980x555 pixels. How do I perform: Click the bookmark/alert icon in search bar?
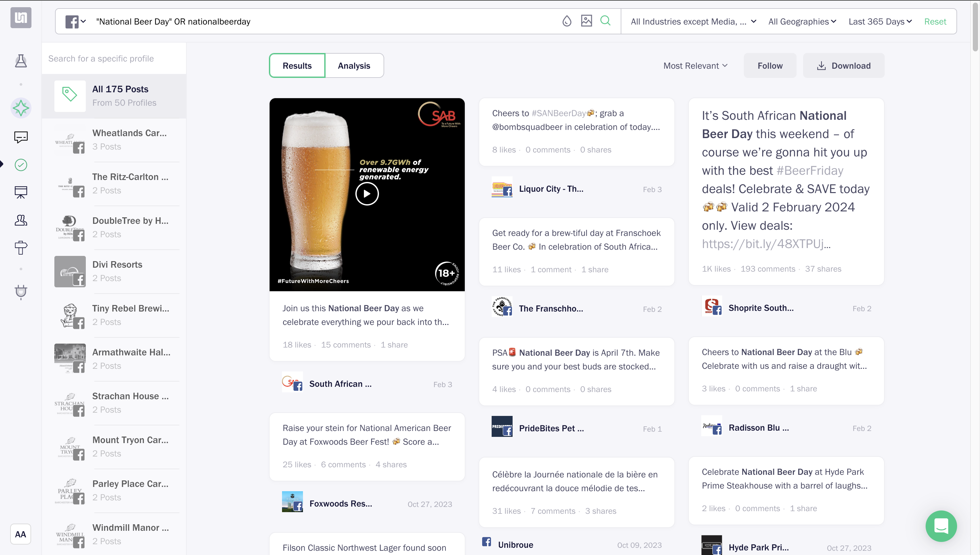click(x=567, y=21)
